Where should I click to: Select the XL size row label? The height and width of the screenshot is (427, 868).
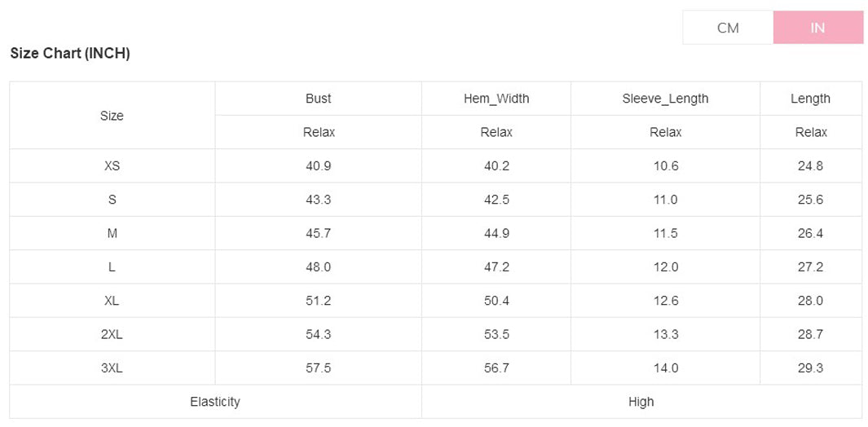coord(112,301)
